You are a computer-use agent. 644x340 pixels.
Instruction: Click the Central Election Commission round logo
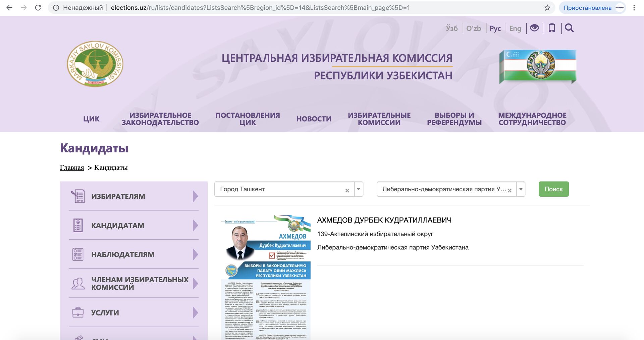click(x=95, y=64)
